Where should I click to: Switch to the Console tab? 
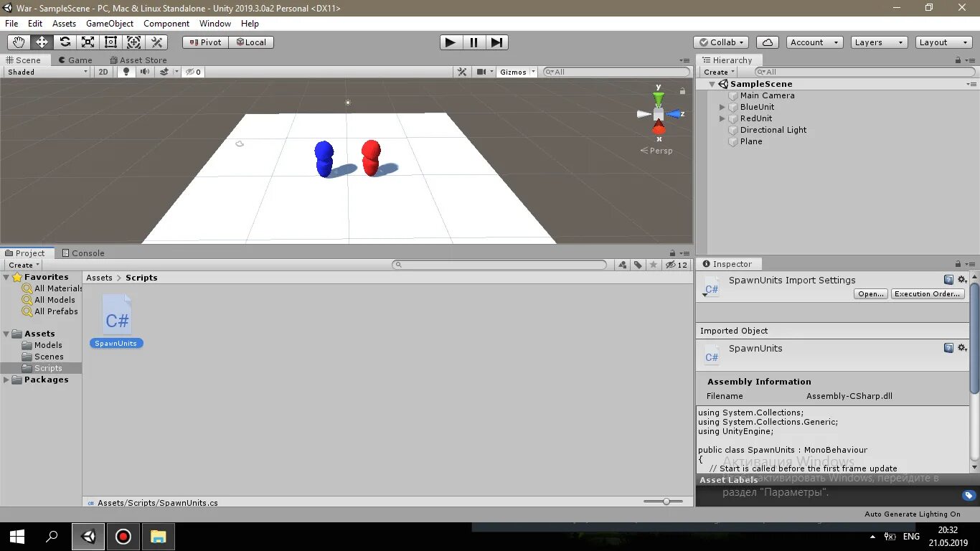(83, 253)
